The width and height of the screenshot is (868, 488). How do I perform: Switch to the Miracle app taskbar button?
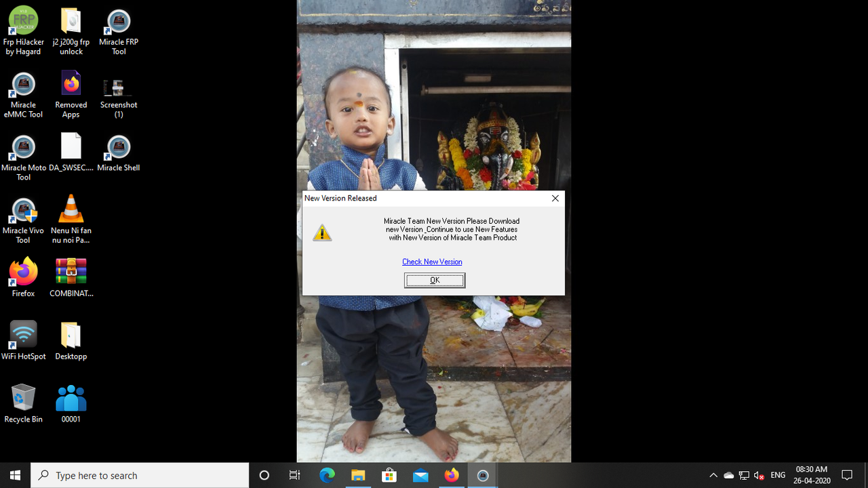click(483, 475)
